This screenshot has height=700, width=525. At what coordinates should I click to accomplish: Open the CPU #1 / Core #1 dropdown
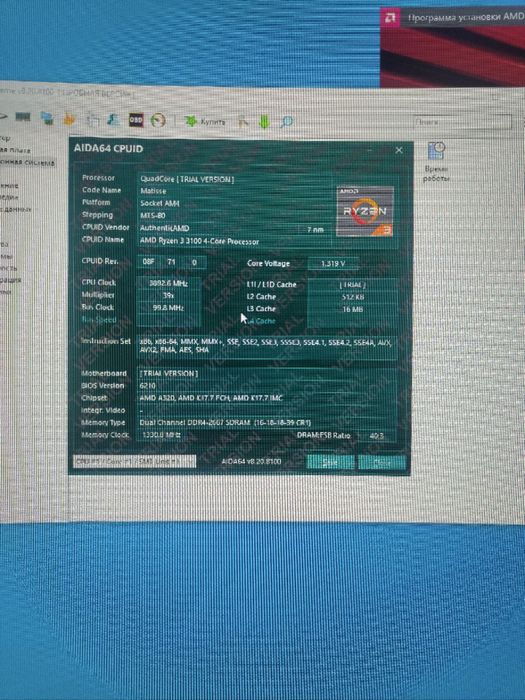[134, 462]
